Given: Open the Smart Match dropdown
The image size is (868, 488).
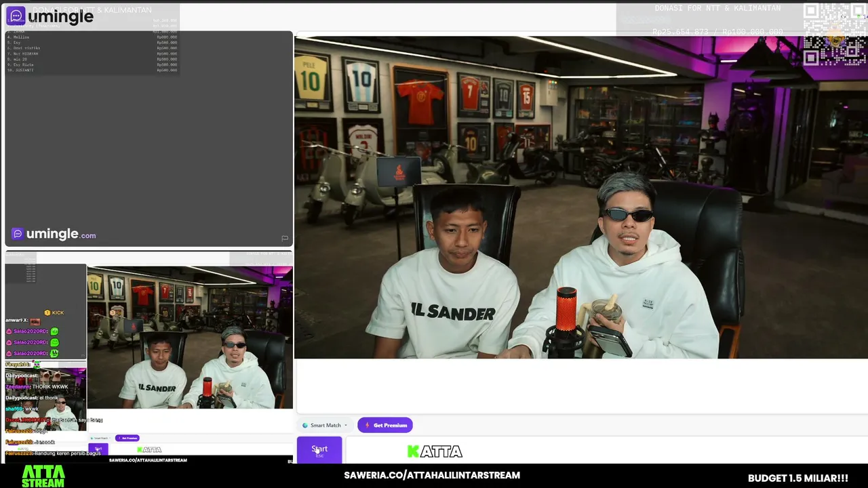Looking at the screenshot, I should pyautogui.click(x=325, y=426).
